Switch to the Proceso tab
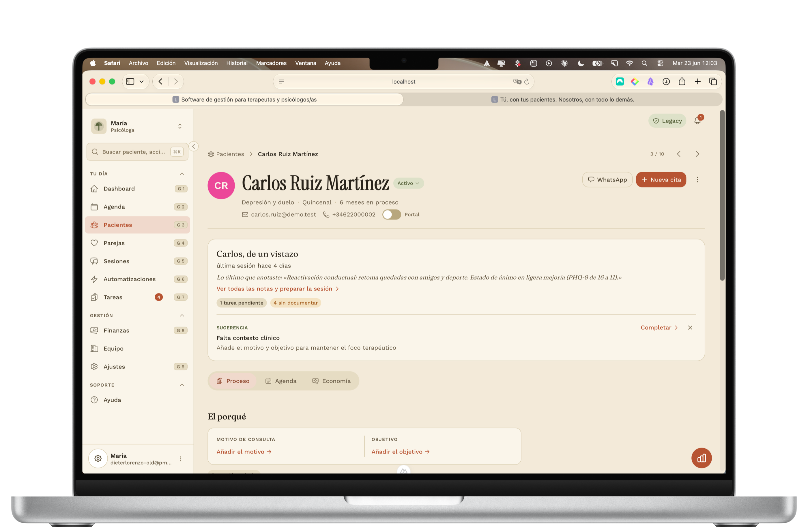The height and width of the screenshot is (532, 808). point(233,381)
